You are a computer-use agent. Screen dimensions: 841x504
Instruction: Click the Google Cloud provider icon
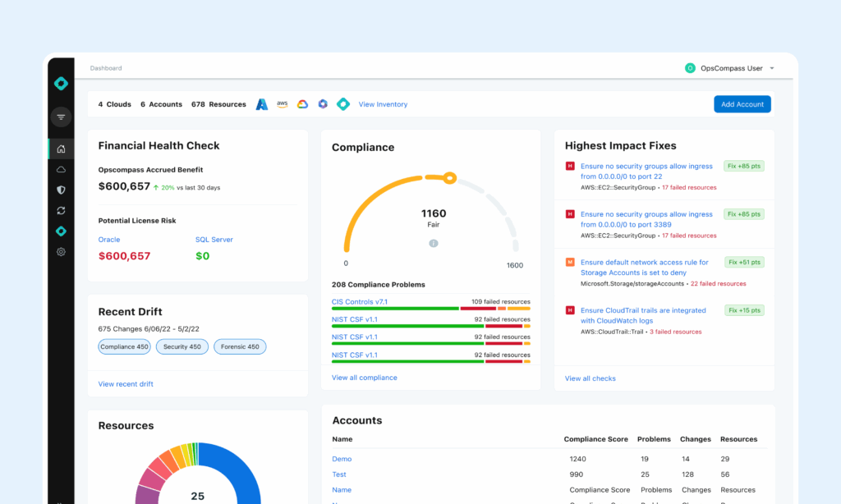click(x=302, y=104)
